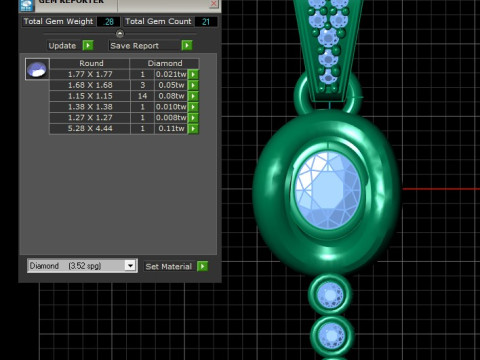Click the Total Gem Weight label
The width and height of the screenshot is (480, 360).
point(58,21)
